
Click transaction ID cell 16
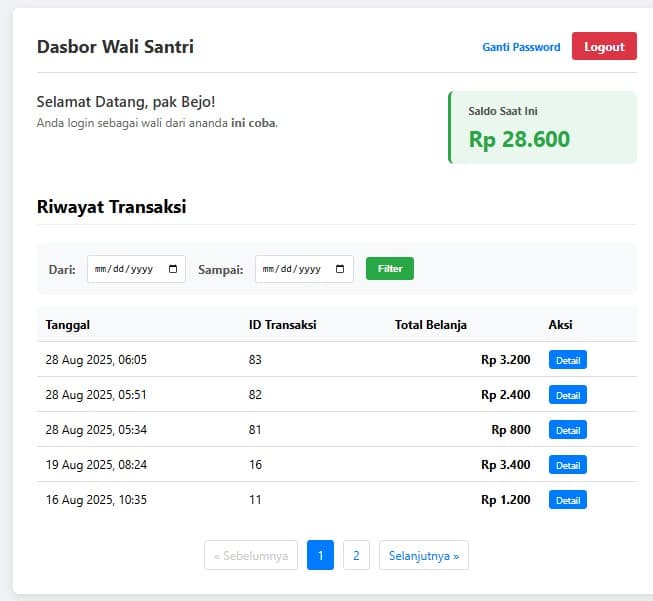tap(255, 465)
